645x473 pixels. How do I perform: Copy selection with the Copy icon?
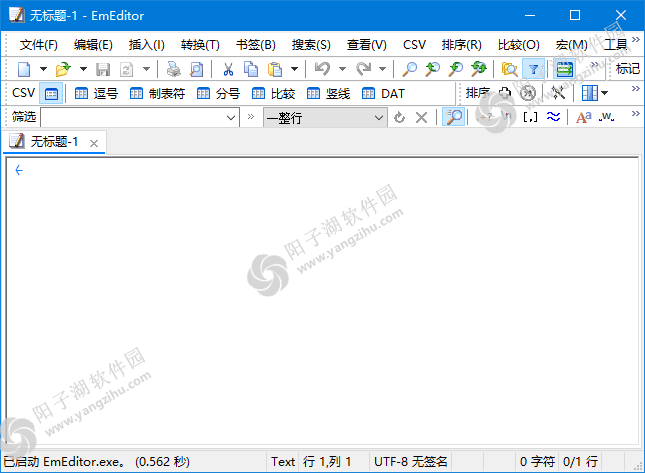point(251,69)
